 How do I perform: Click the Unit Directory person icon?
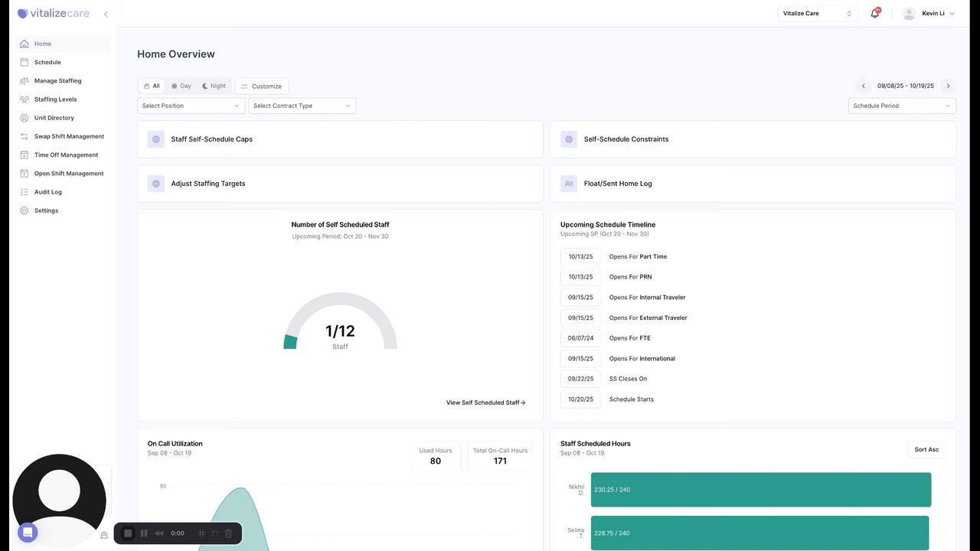[x=24, y=118]
